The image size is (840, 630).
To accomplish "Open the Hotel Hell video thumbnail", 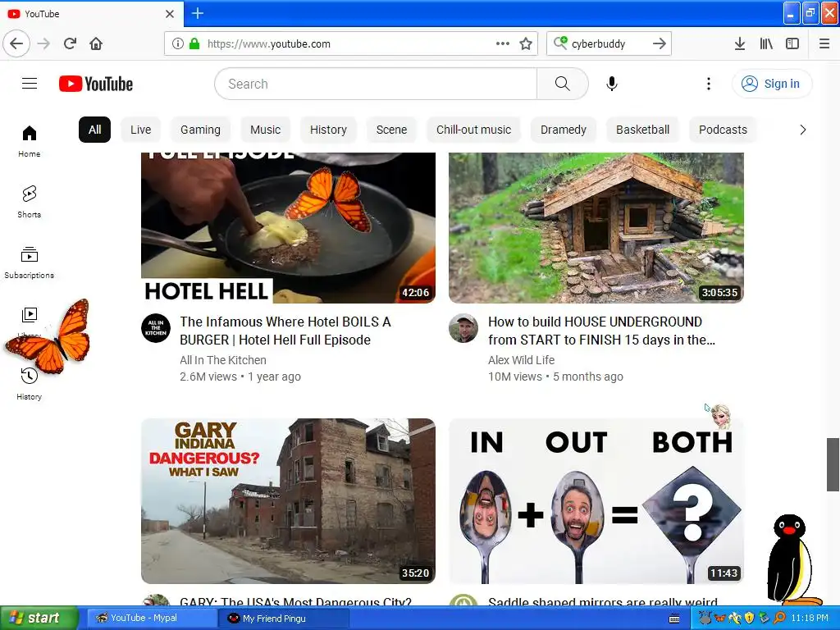I will pos(288,228).
